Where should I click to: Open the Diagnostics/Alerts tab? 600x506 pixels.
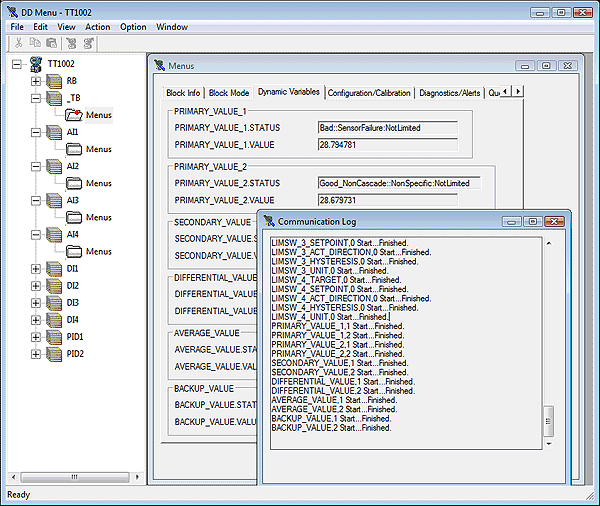(449, 93)
